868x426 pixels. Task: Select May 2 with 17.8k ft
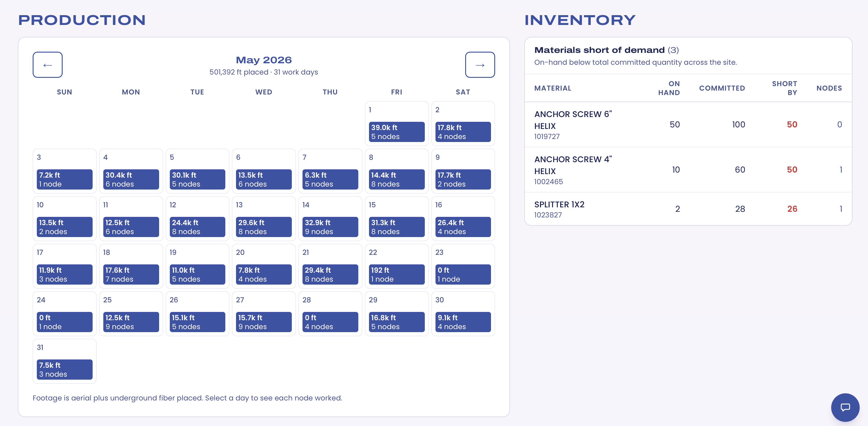[463, 124]
